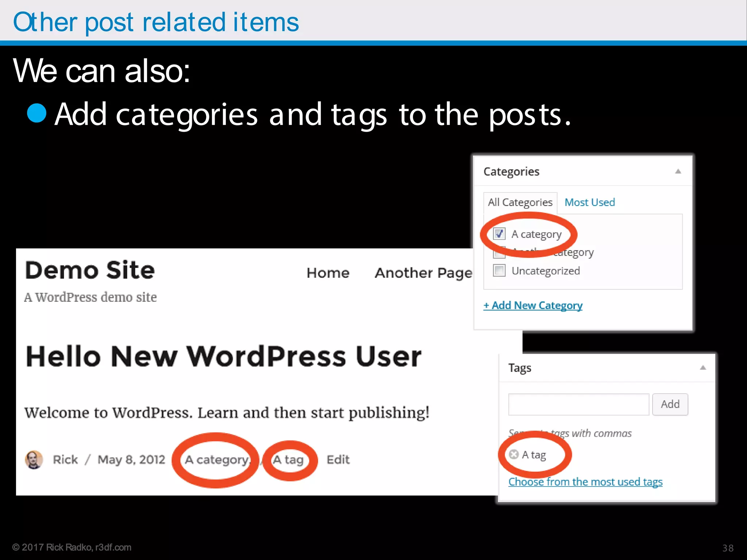Screen dimensions: 747x560
Task: Click the 'A tag' post link
Action: [288, 460]
